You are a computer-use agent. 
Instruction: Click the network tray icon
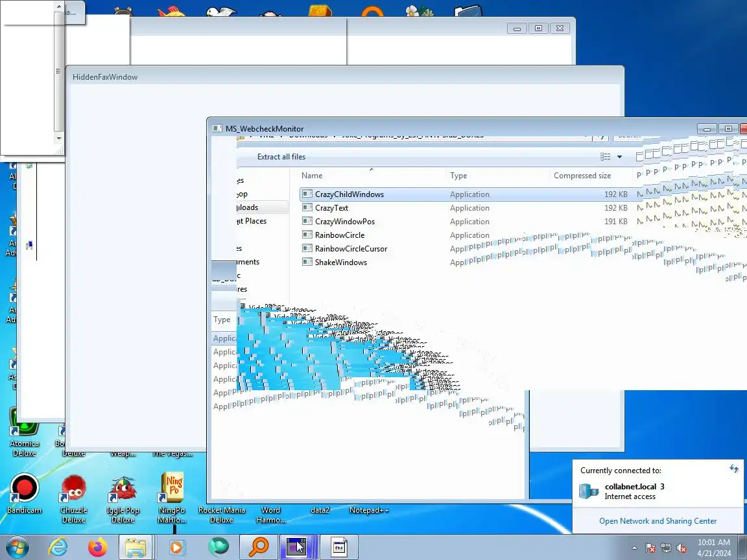coord(666,548)
